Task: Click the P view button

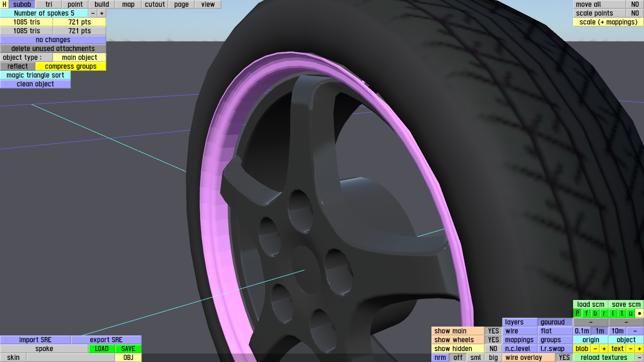Action: (x=578, y=313)
